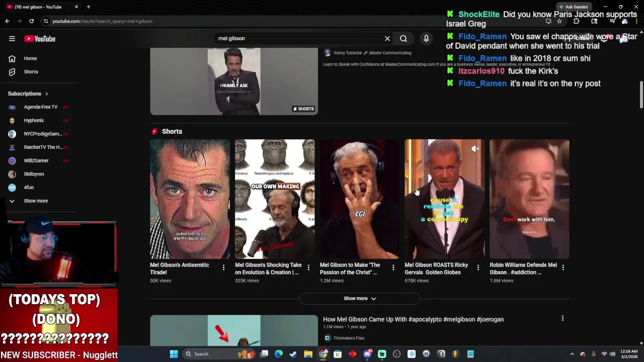Open the Filmmakers Files channel
Image resolution: width=644 pixels, height=362 pixels.
point(349,338)
